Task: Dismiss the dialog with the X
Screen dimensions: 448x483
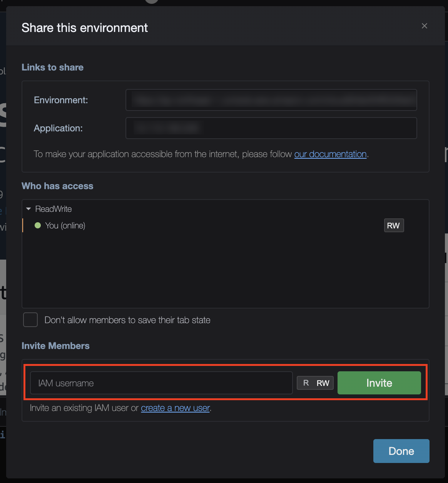Action: [424, 26]
